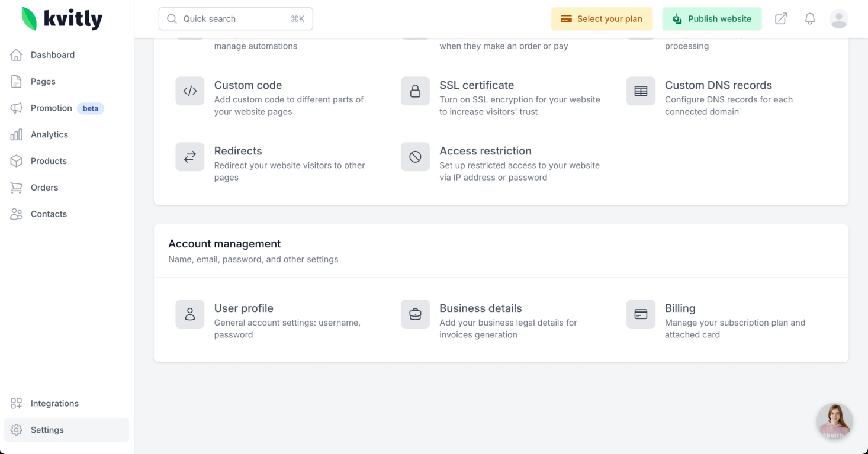Open the support chat avatar widget

click(834, 421)
